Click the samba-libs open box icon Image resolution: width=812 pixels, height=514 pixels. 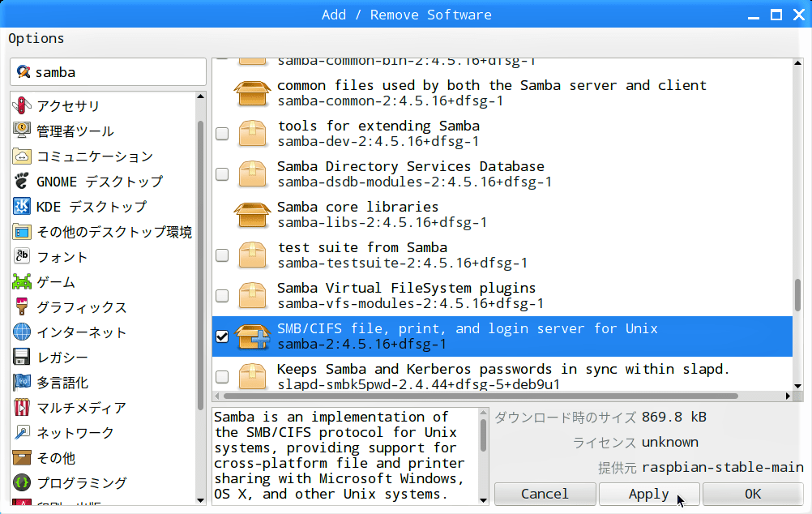point(252,215)
